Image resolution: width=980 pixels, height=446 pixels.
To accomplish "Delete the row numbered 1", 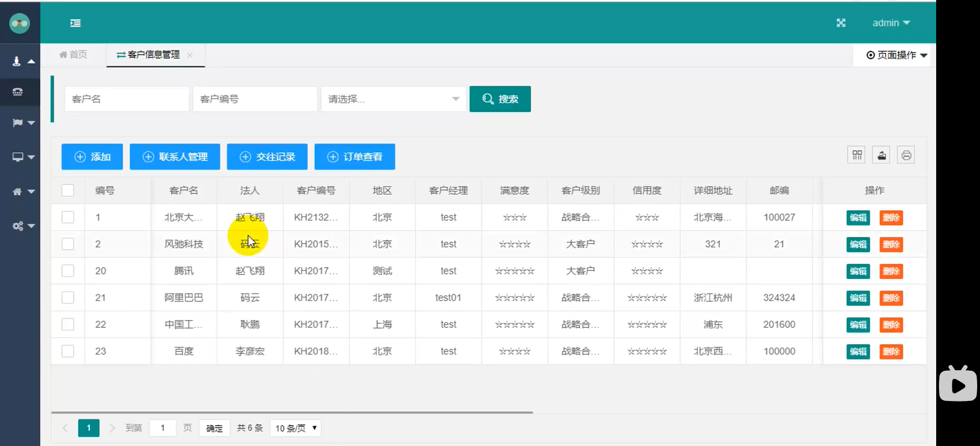I will click(891, 218).
